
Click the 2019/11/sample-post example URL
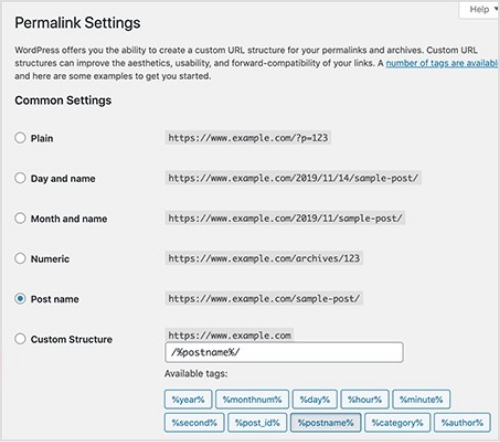[x=285, y=218]
